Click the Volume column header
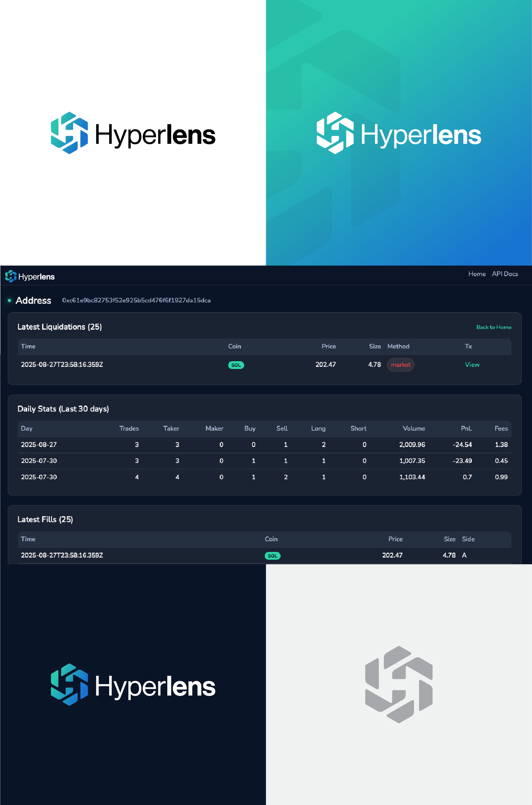 [414, 429]
